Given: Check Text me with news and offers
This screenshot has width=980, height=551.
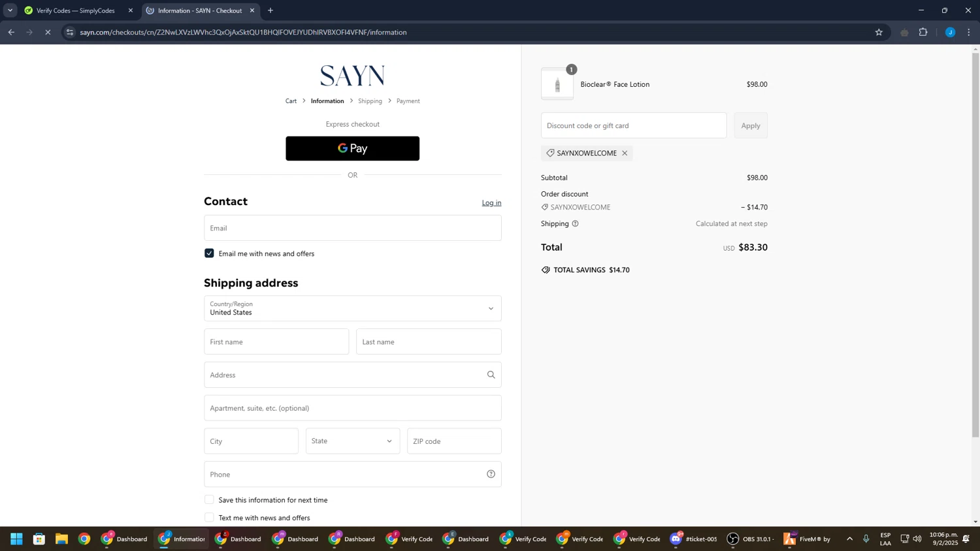Looking at the screenshot, I should click(209, 517).
